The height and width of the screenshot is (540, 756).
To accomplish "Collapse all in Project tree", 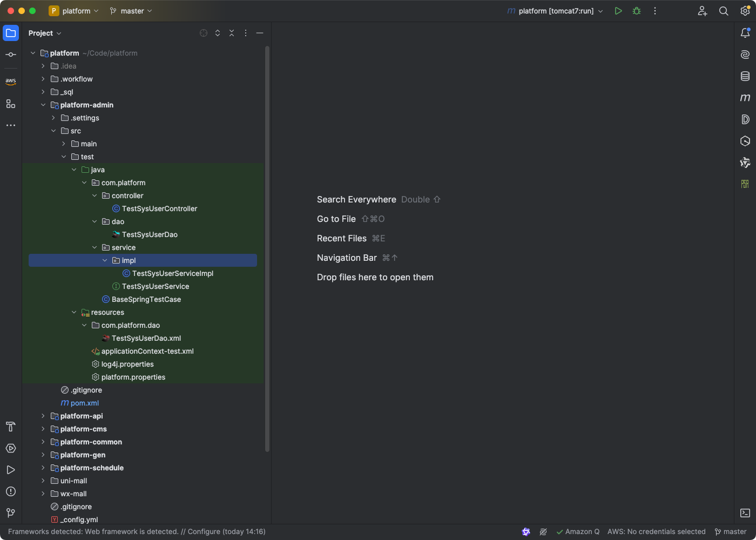I will point(232,33).
